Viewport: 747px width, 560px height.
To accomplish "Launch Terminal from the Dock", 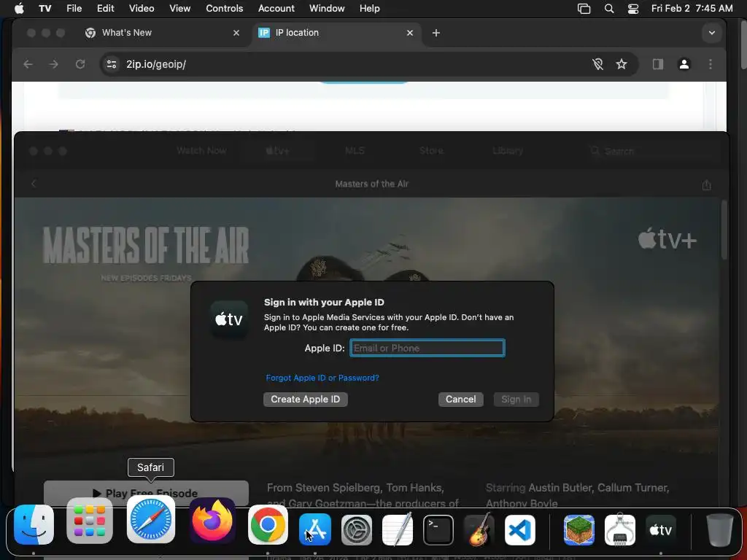I will click(438, 530).
